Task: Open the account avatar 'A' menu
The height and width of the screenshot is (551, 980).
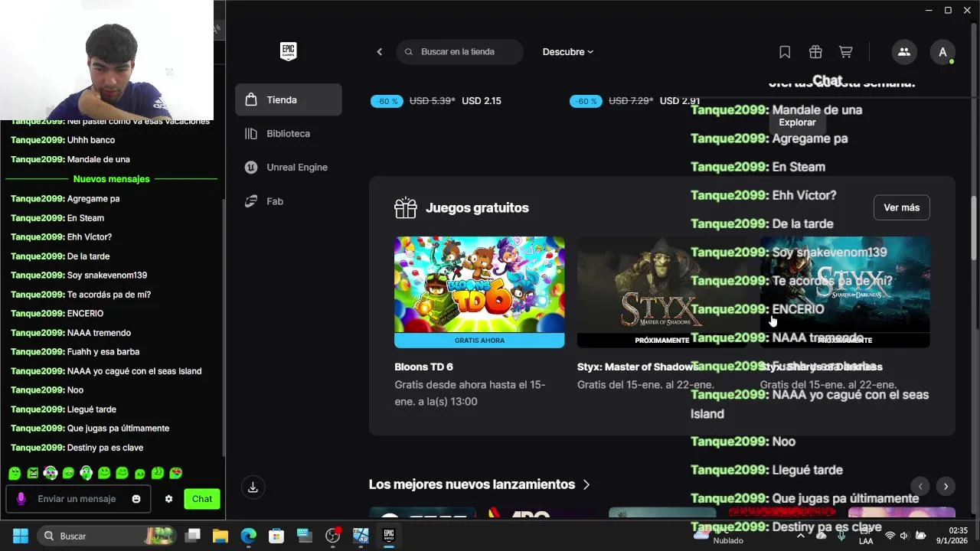Action: click(942, 52)
